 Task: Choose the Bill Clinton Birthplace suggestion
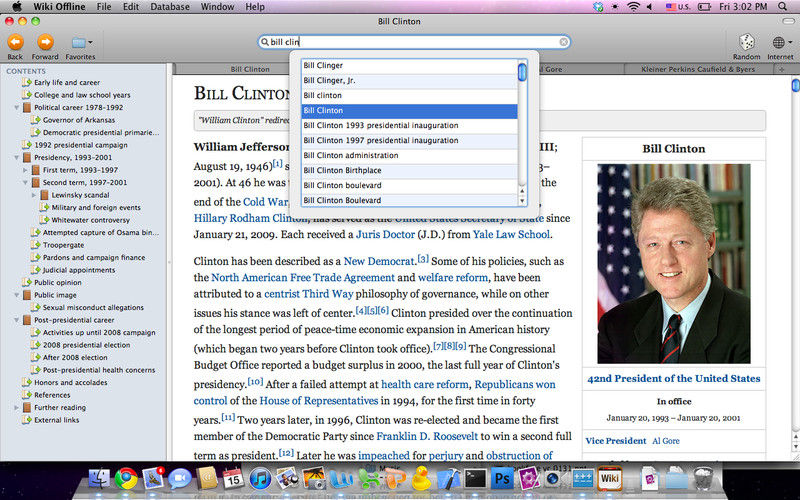(x=409, y=170)
